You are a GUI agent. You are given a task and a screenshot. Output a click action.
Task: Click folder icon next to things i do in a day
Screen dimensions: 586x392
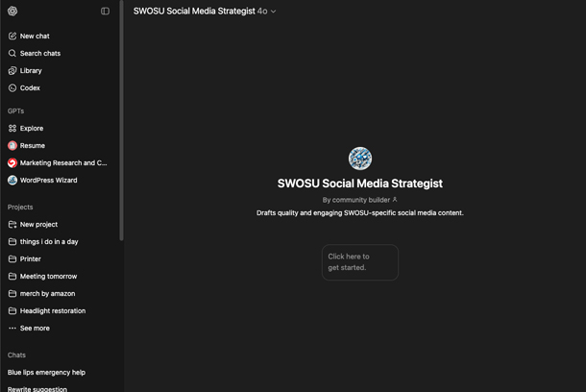(x=12, y=241)
